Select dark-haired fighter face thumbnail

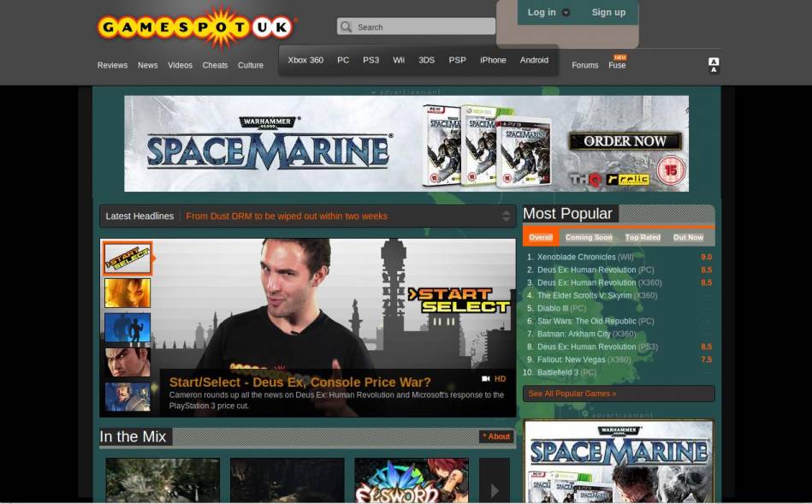tap(127, 362)
